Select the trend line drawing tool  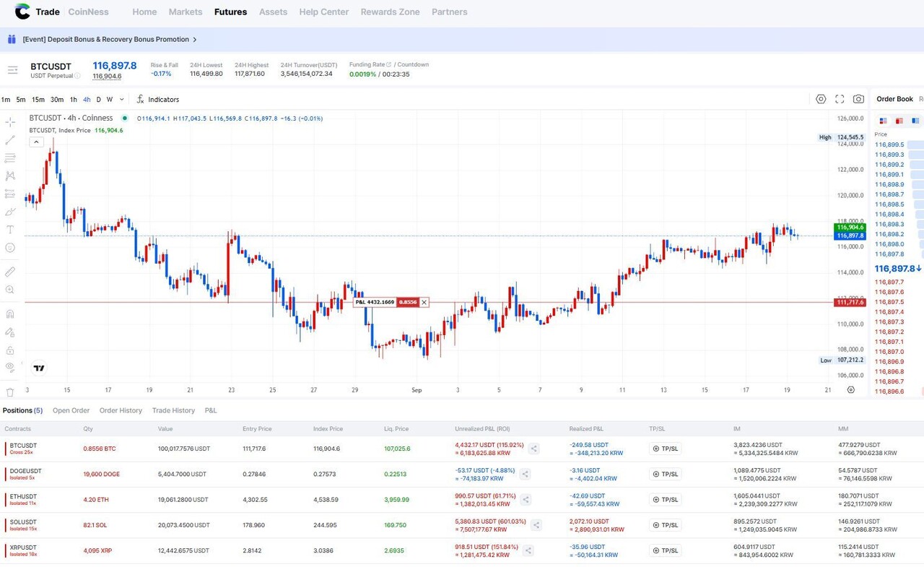10,140
